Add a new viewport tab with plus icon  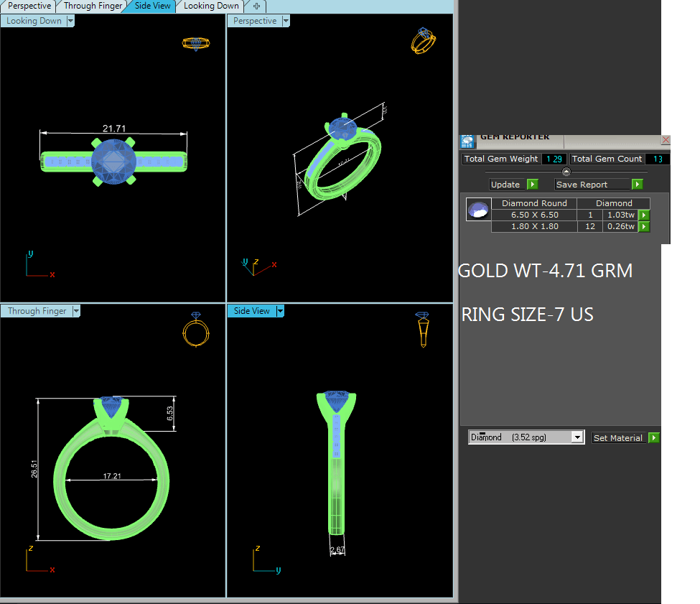[x=256, y=6]
